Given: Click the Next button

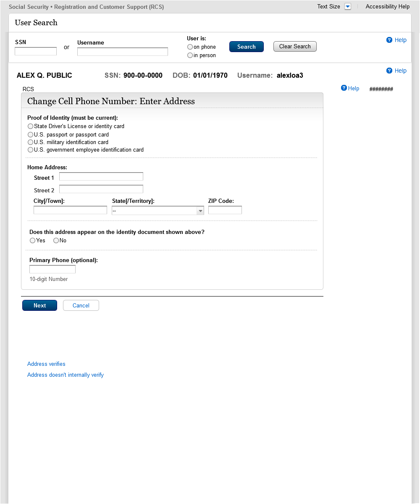Looking at the screenshot, I should (x=39, y=305).
